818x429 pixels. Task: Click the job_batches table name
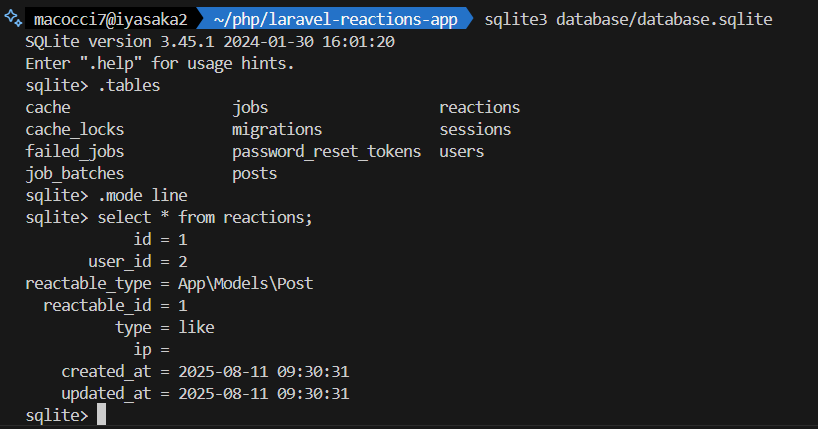[x=75, y=173]
